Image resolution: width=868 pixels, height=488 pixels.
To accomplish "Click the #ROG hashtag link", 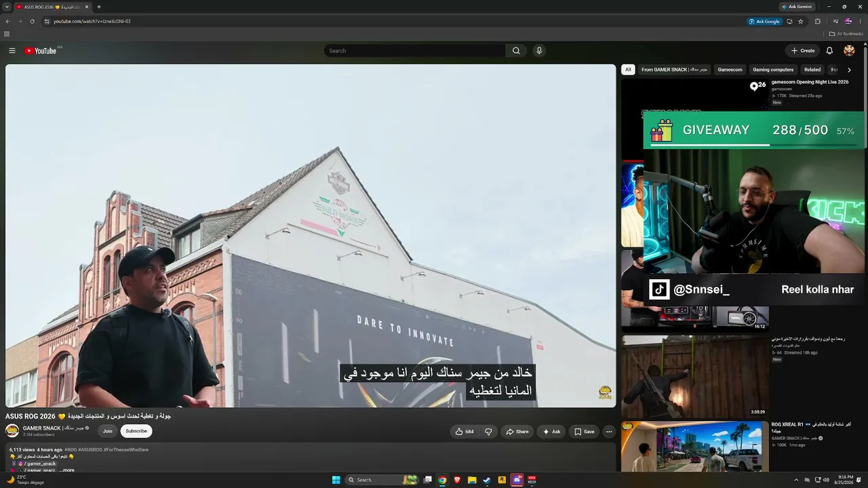I will (71, 449).
